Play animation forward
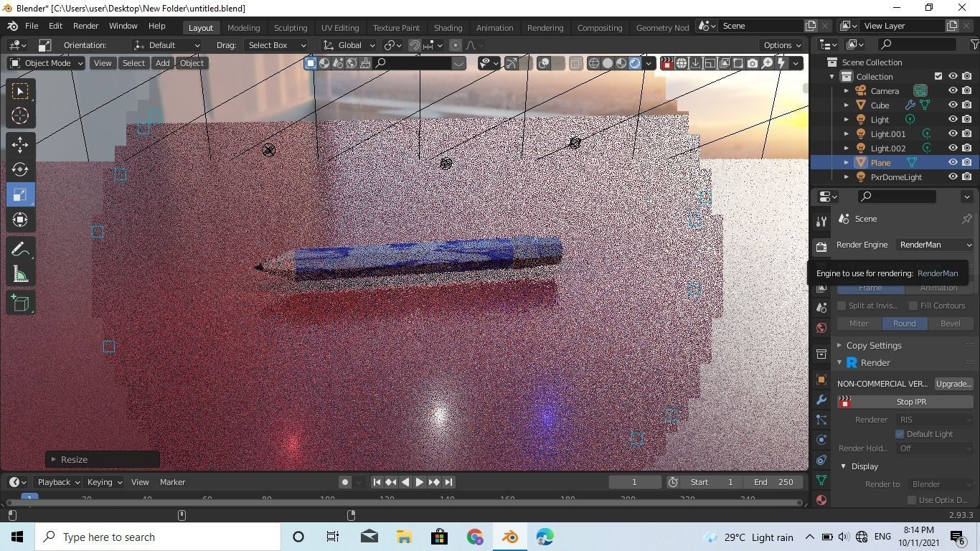 tap(420, 482)
